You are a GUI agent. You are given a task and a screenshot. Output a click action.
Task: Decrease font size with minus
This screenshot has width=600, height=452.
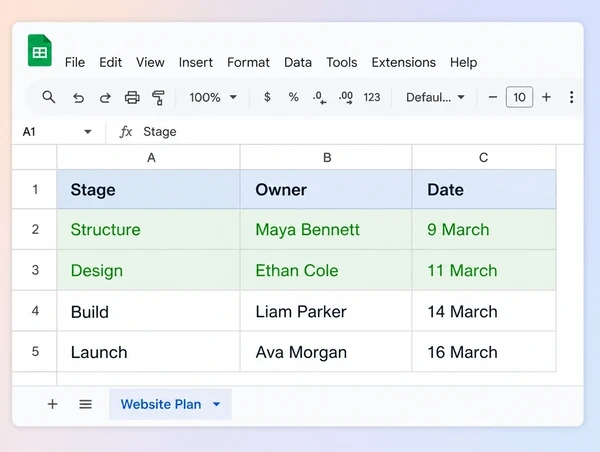(x=493, y=97)
